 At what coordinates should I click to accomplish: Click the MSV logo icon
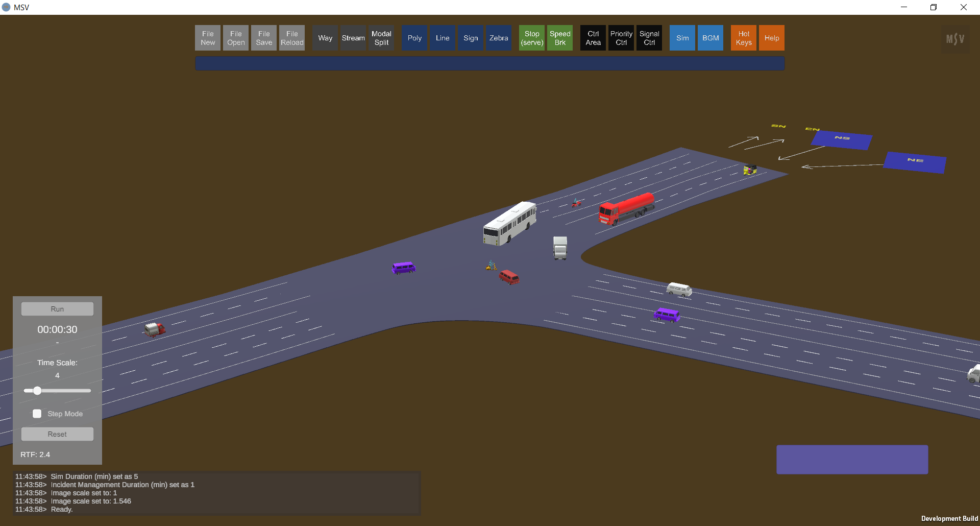[x=955, y=39]
